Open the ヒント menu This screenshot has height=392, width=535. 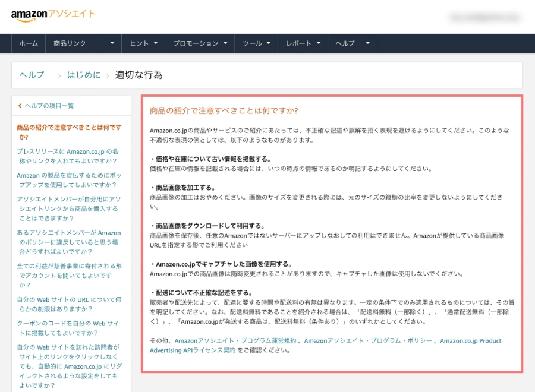coord(139,43)
